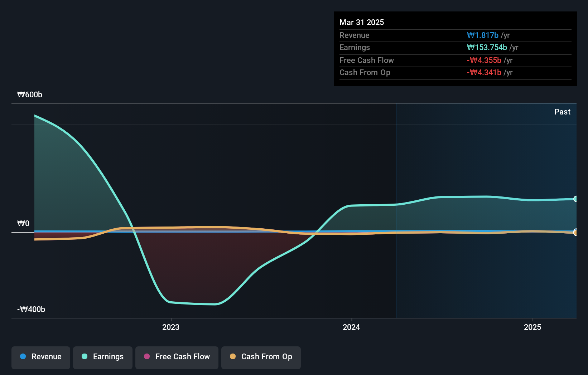This screenshot has height=375, width=588.
Task: Click the Past region label
Action: (x=562, y=112)
